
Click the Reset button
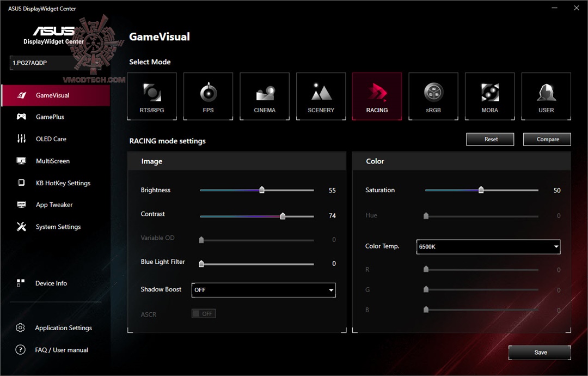pyautogui.click(x=490, y=139)
